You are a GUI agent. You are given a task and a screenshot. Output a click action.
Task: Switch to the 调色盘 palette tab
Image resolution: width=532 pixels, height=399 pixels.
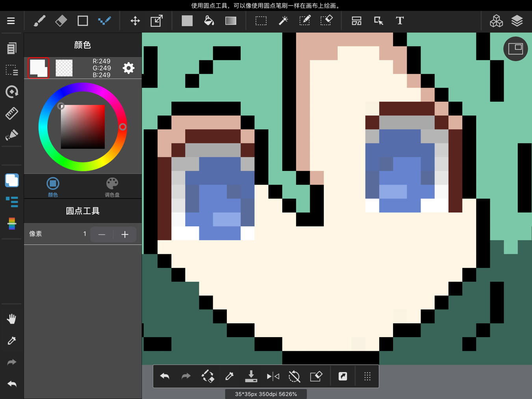112,187
